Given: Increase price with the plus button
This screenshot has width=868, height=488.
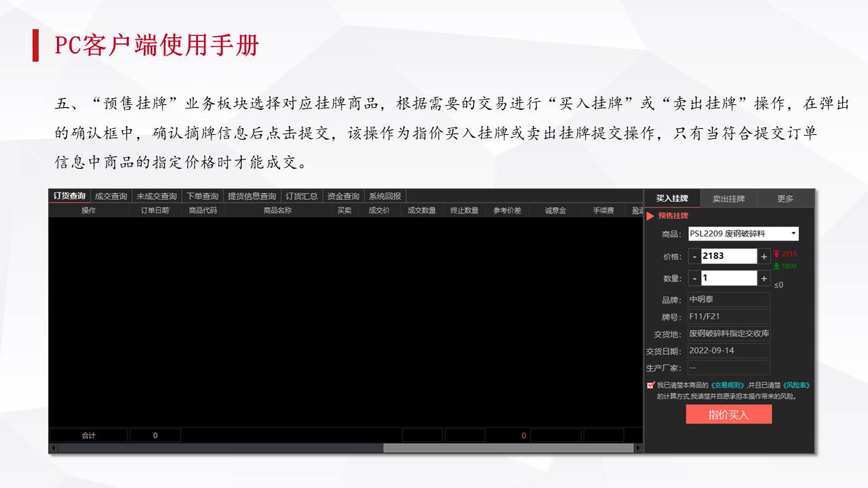Looking at the screenshot, I should (764, 256).
